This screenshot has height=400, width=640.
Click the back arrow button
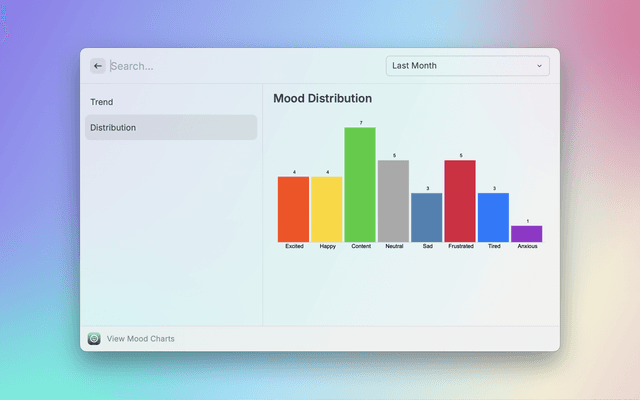coord(98,66)
